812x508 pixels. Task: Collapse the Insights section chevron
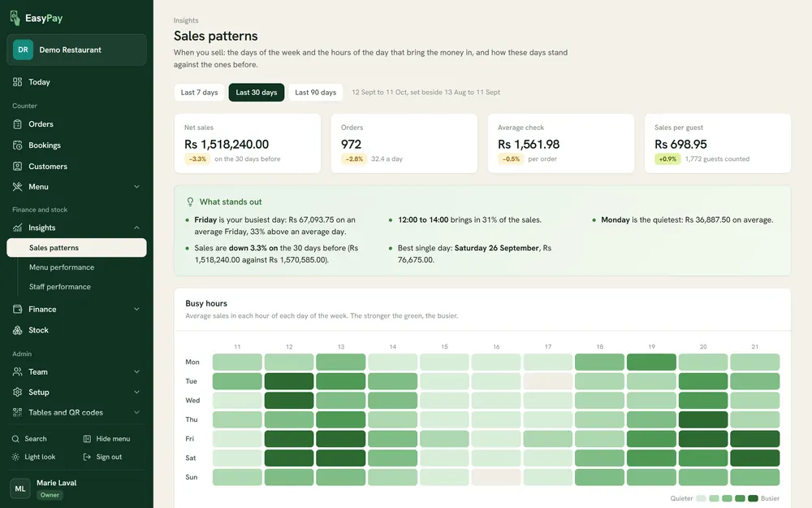[x=136, y=228]
